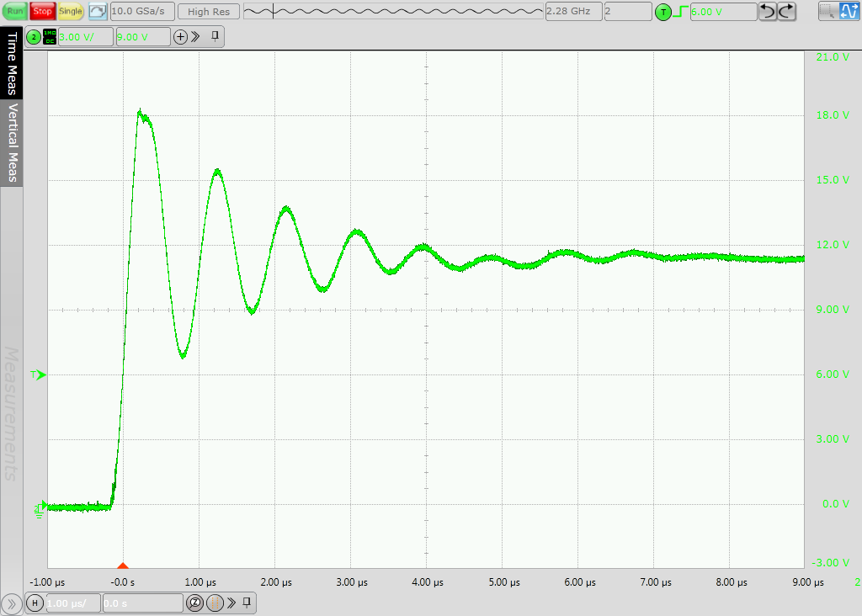Viewport: 862px width, 616px height.
Task: Add a channel with the plus icon
Action: (180, 37)
